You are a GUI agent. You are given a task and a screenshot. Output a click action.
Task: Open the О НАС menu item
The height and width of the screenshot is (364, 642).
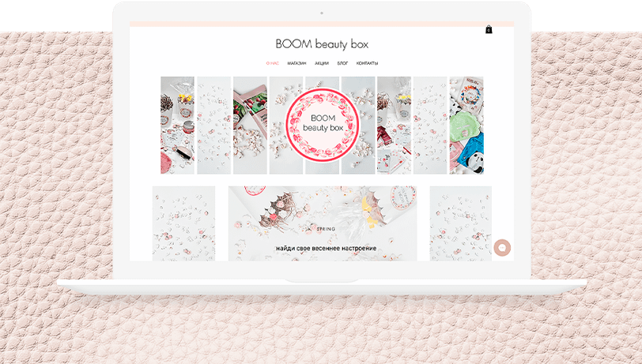click(272, 63)
